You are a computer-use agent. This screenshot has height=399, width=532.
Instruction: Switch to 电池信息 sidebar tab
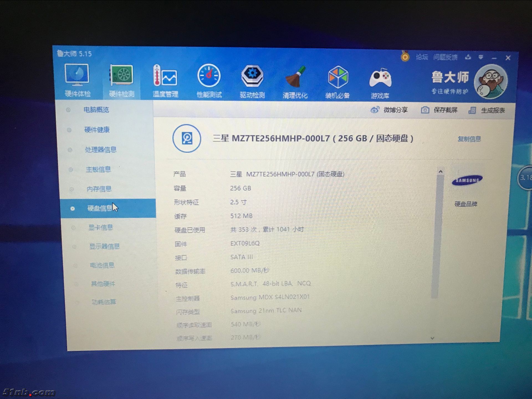[x=102, y=265]
